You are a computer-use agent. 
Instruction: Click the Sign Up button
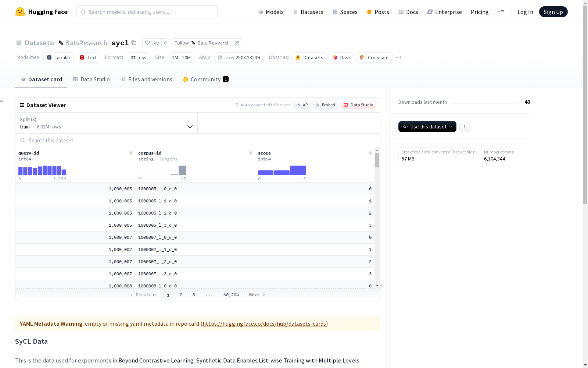pos(553,12)
